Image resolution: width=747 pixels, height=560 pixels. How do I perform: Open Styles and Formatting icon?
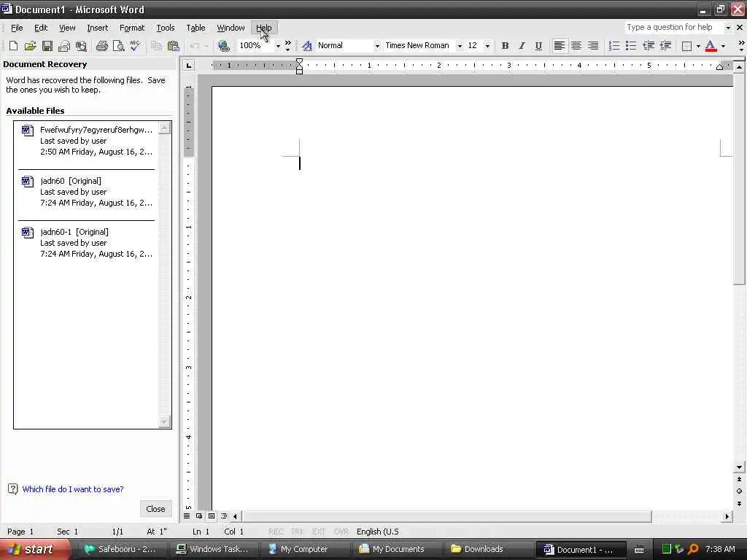307,46
